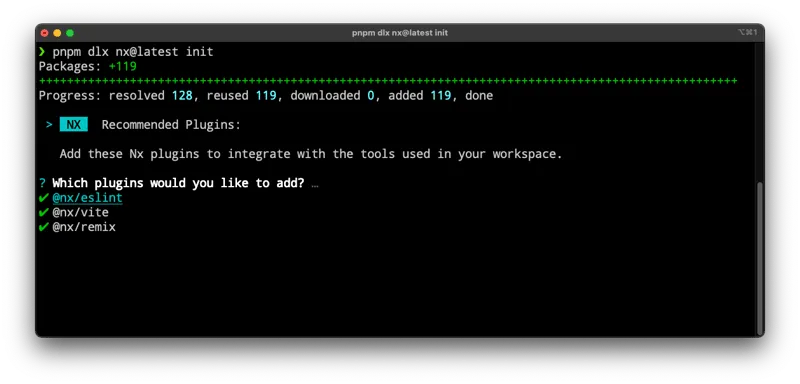Viewport: 800px width, 384px height.
Task: Click the yellow minimize window button
Action: [x=57, y=33]
